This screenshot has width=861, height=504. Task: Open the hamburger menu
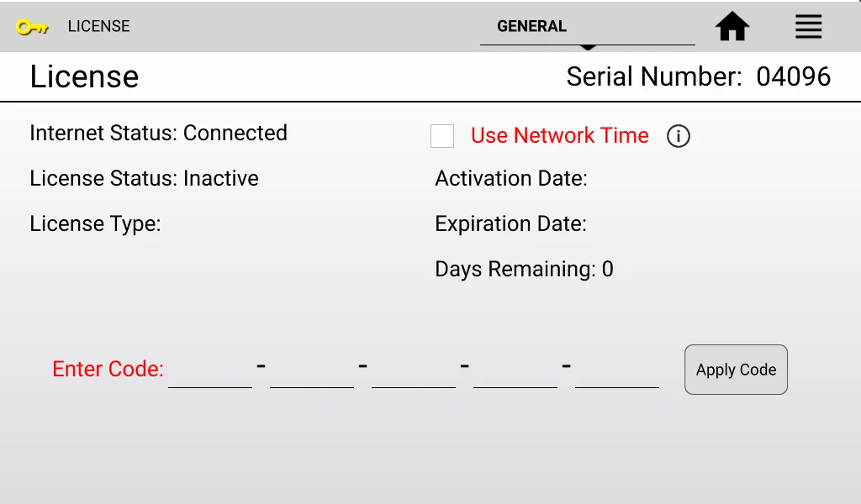coord(808,27)
